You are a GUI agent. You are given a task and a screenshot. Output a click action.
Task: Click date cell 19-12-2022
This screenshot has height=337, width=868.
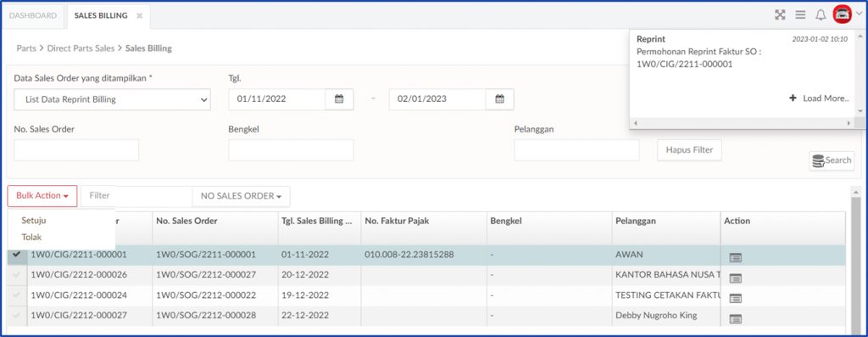click(305, 295)
